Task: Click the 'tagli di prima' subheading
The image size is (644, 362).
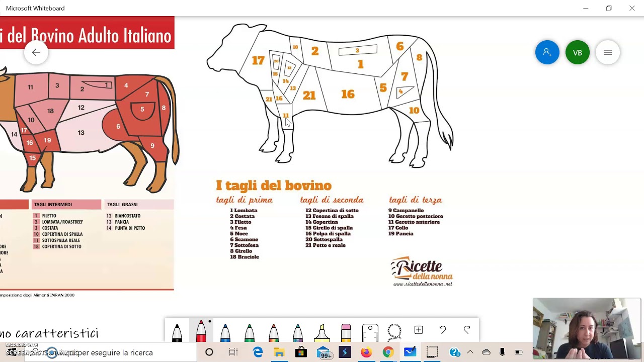Action: click(244, 200)
